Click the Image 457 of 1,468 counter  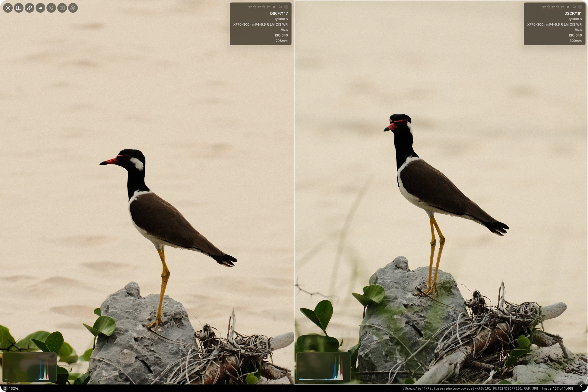[558, 388]
